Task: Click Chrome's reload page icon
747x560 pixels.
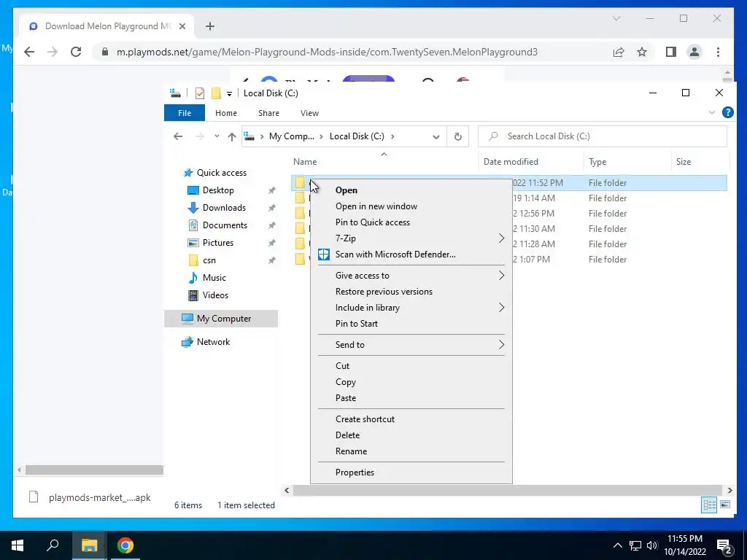Action: tap(76, 52)
